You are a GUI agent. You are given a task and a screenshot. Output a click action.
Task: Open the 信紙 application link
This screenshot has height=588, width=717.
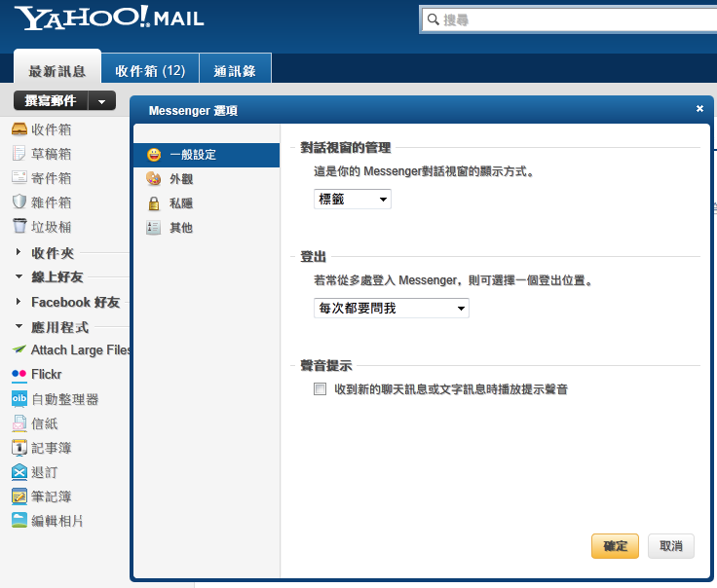click(x=45, y=423)
